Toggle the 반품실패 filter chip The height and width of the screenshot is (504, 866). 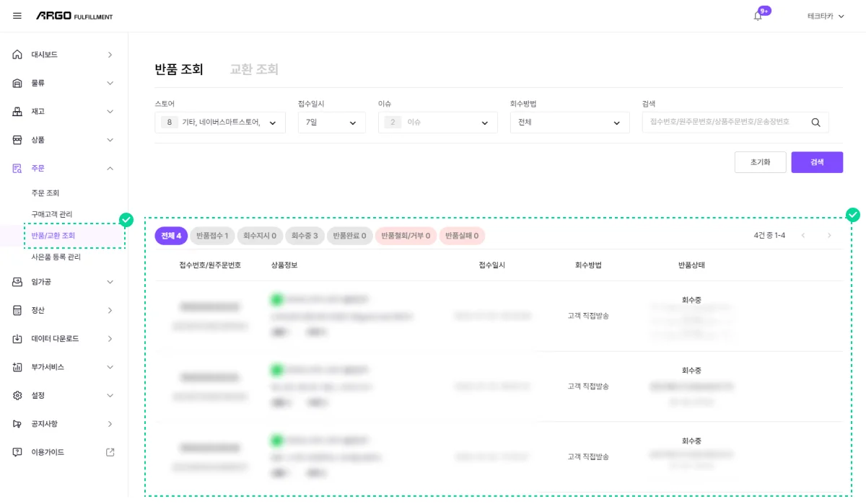[x=461, y=236]
